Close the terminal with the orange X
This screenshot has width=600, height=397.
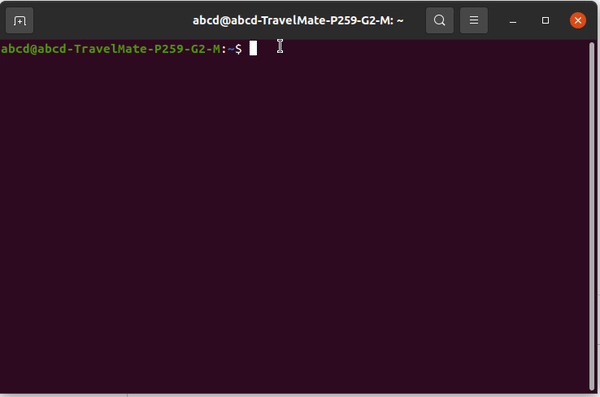tap(578, 20)
